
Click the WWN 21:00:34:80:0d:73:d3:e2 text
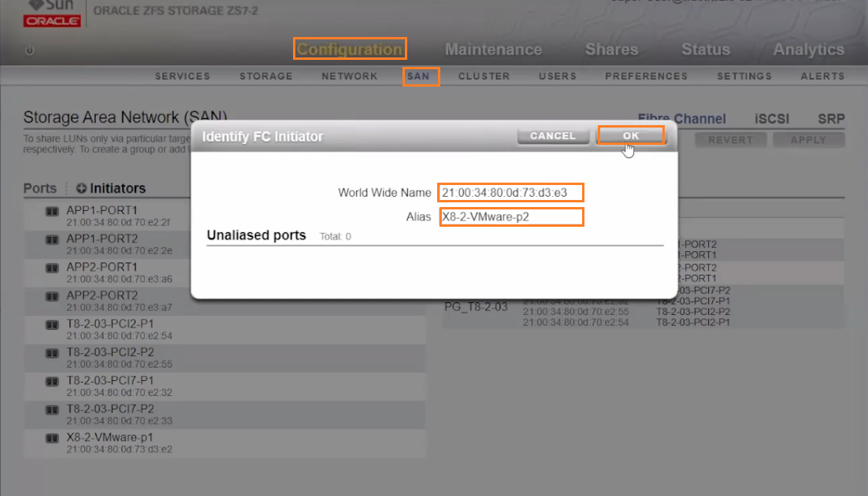(119, 450)
